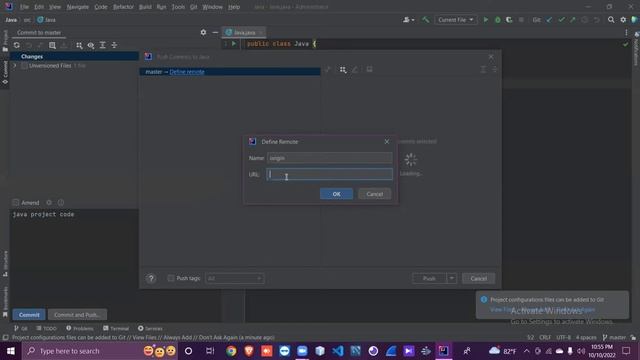Image resolution: width=640 pixels, height=360 pixels.
Task: Open Project tool window from left sidebar
Action: (5, 40)
